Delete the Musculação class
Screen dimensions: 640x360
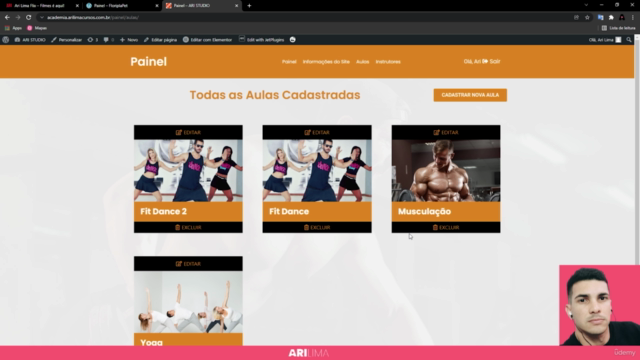(x=446, y=227)
